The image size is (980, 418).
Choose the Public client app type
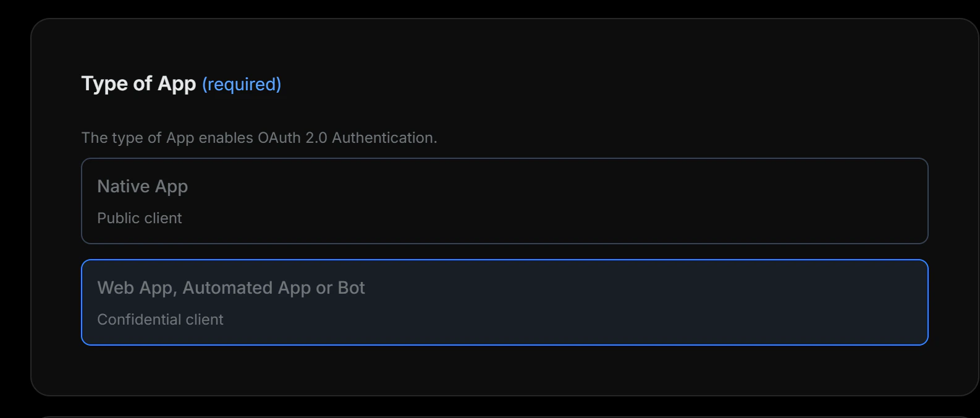pyautogui.click(x=504, y=200)
